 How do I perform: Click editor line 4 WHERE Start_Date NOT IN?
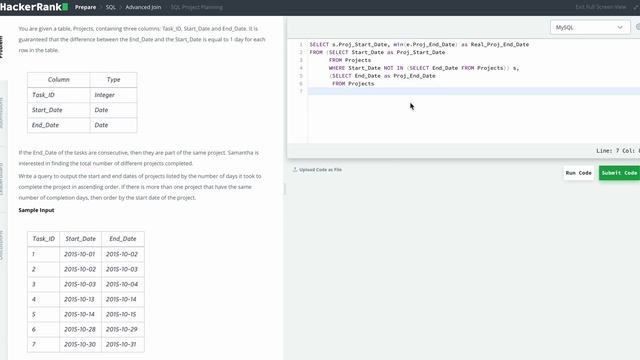(424, 68)
